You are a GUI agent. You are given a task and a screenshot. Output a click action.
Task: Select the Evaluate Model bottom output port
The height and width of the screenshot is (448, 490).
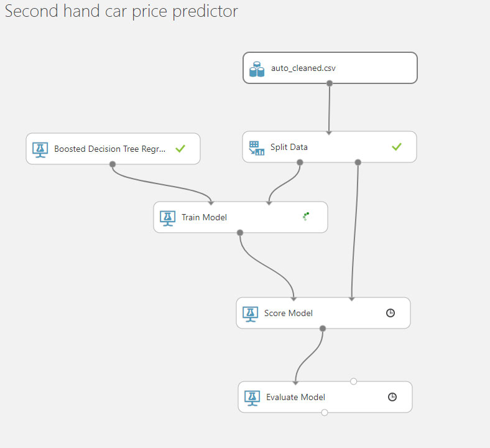click(x=325, y=413)
